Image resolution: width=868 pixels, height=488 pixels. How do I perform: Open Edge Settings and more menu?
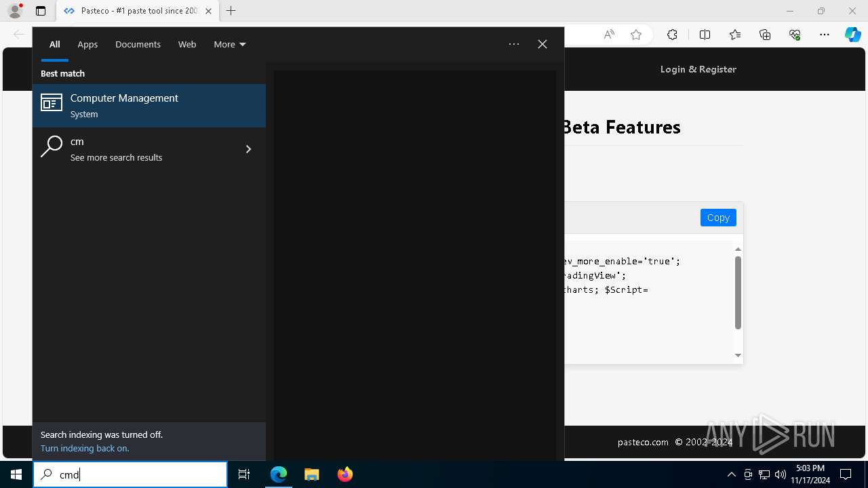[x=825, y=35]
